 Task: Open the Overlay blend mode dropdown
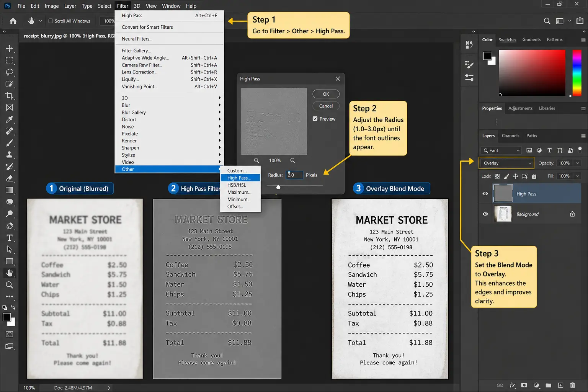point(506,163)
